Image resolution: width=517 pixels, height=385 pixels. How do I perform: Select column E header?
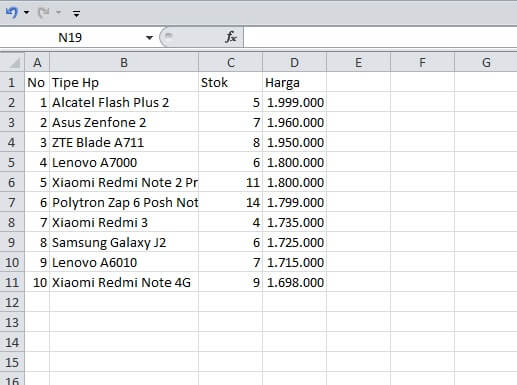point(358,62)
